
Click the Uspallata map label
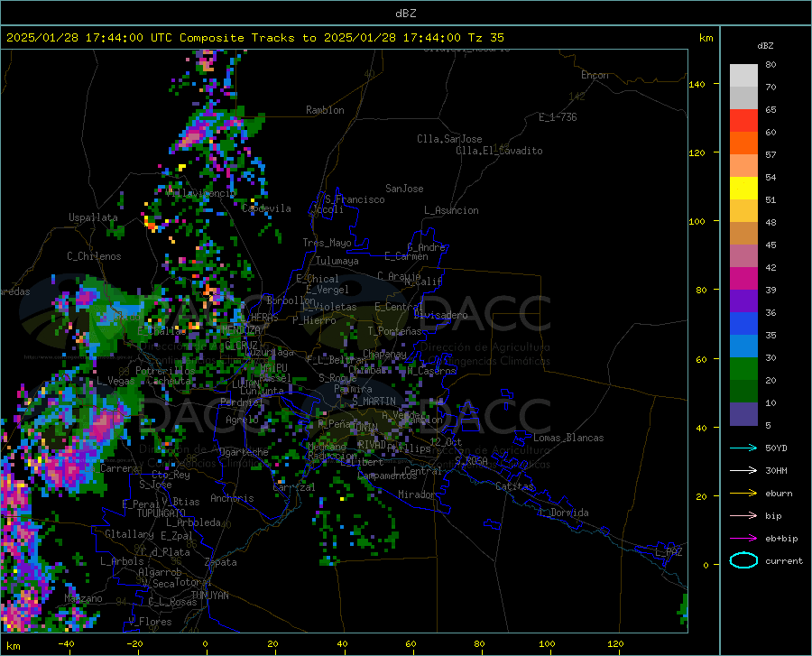(x=93, y=217)
